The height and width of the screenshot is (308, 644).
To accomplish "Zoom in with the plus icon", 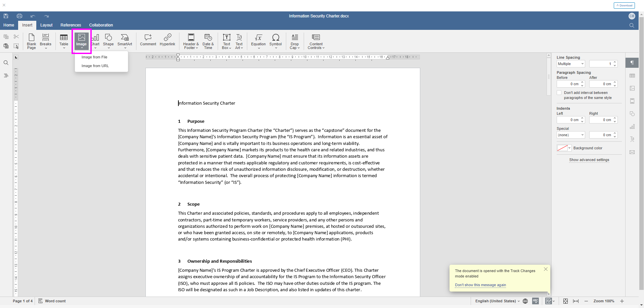I will (x=622, y=301).
